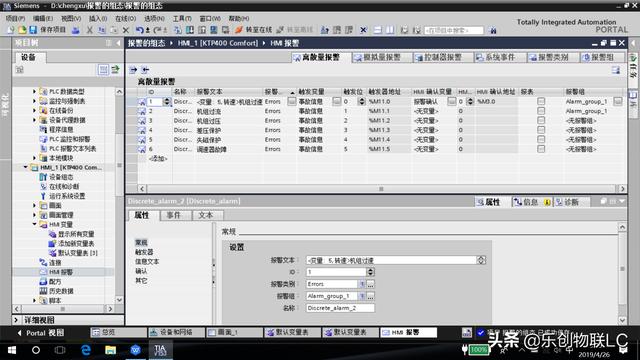
Task: Expand the 本地模块 tree node
Action: [x=34, y=158]
